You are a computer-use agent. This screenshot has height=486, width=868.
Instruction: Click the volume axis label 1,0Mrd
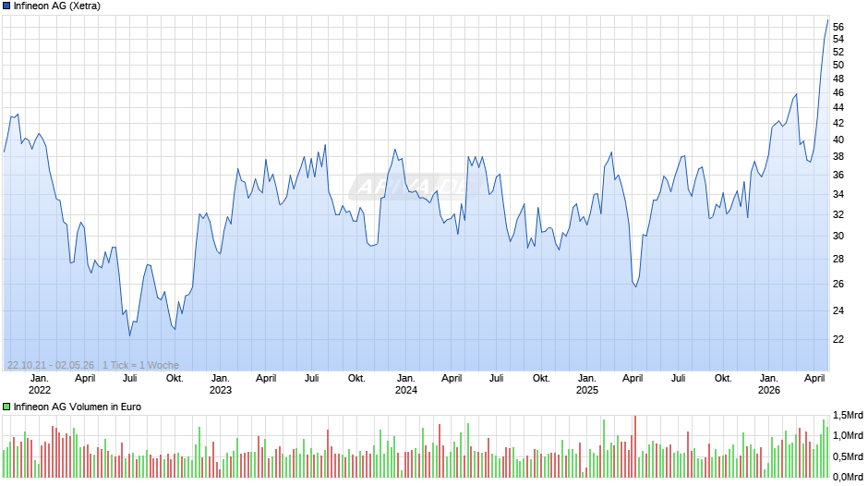(x=848, y=436)
